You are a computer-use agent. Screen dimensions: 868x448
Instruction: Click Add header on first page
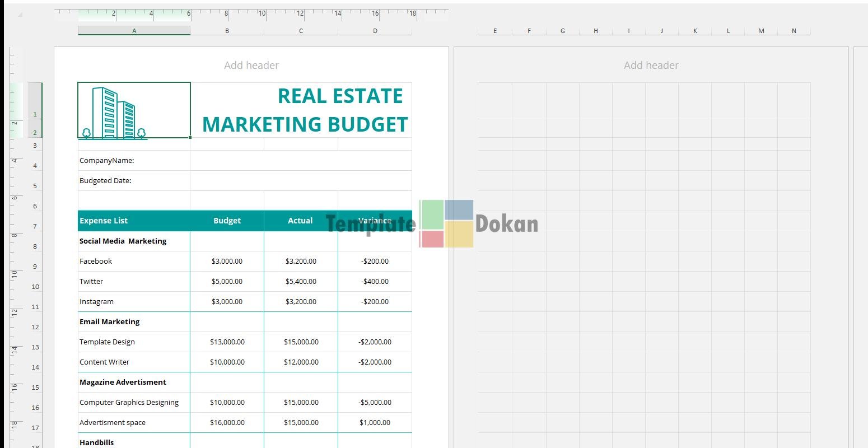point(251,66)
